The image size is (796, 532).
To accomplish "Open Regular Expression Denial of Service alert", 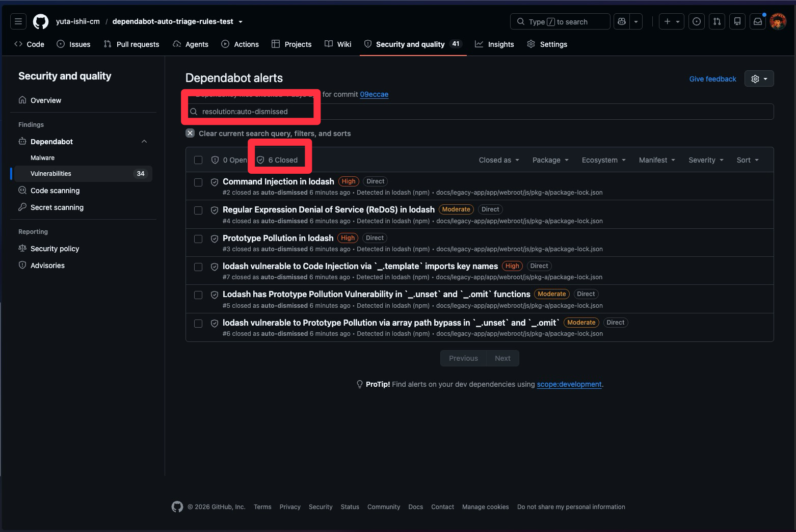I will point(329,209).
